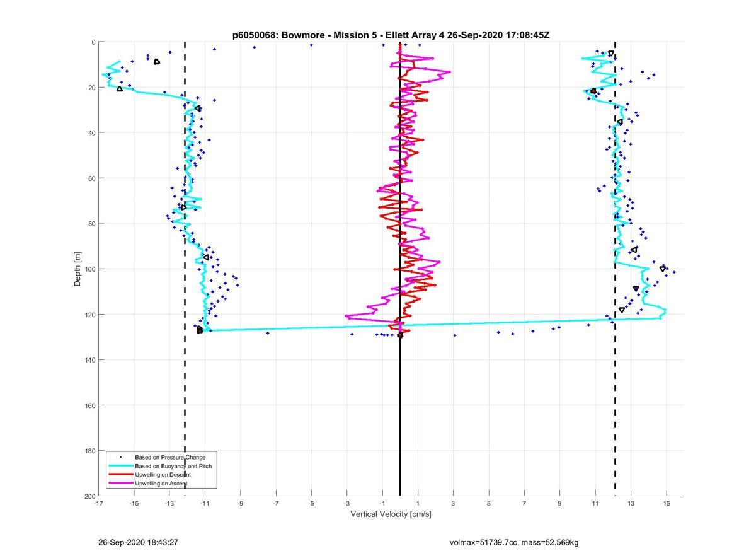This screenshot has width=756, height=558.
Task: Click x-axis tick label '-3'
Action: coord(346,504)
